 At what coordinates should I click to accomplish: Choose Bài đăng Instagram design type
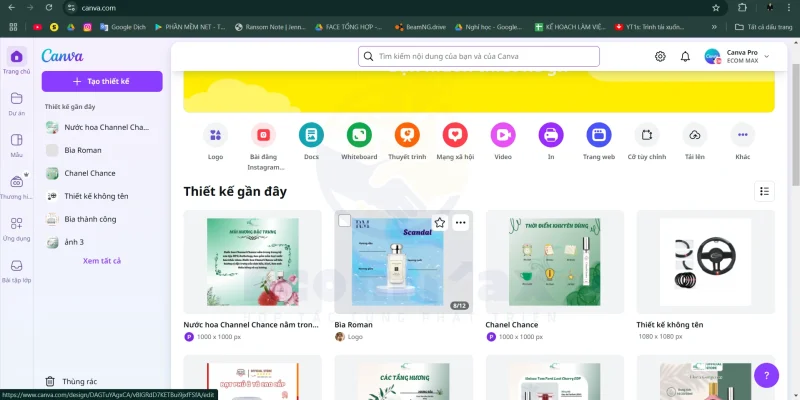pyautogui.click(x=263, y=135)
